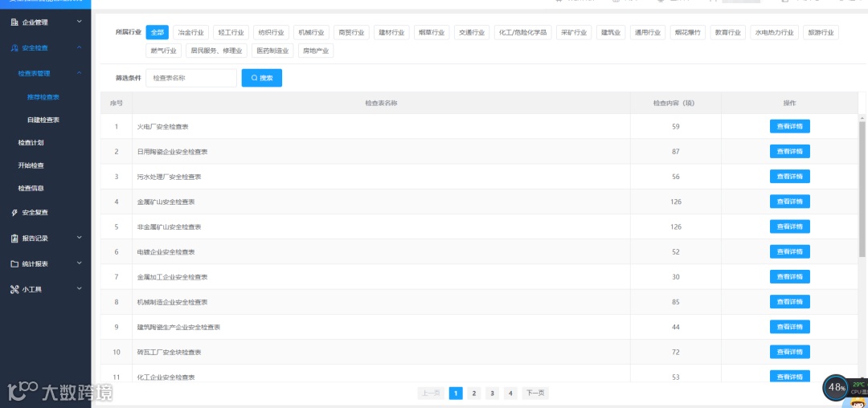Viewport: 868px width, 408px height.
Task: Go to page 2
Action: coord(474,393)
